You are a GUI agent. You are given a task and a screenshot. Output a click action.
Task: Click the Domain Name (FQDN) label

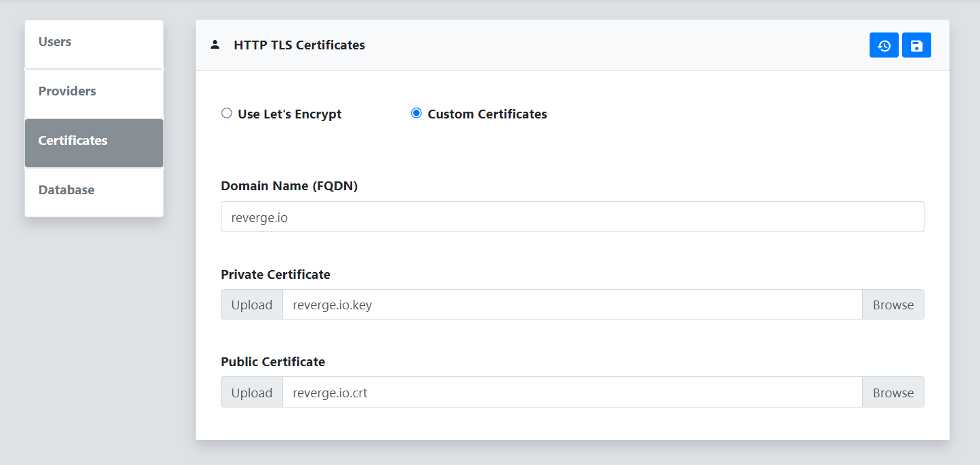[x=289, y=186]
